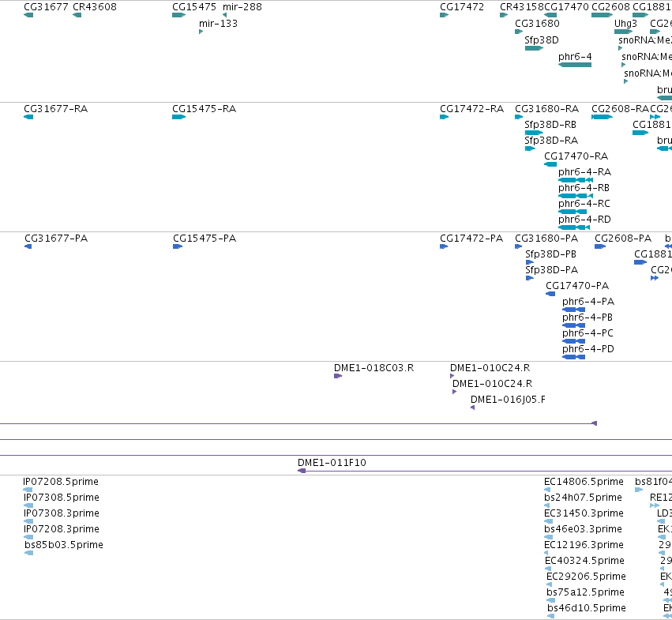The image size is (672, 620).
Task: Click the CG15475 gene label
Action: pyautogui.click(x=194, y=7)
